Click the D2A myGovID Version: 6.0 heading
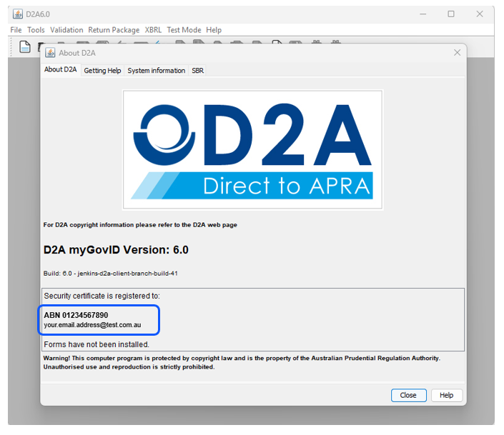Viewport: 504px width, 435px height. point(116,250)
